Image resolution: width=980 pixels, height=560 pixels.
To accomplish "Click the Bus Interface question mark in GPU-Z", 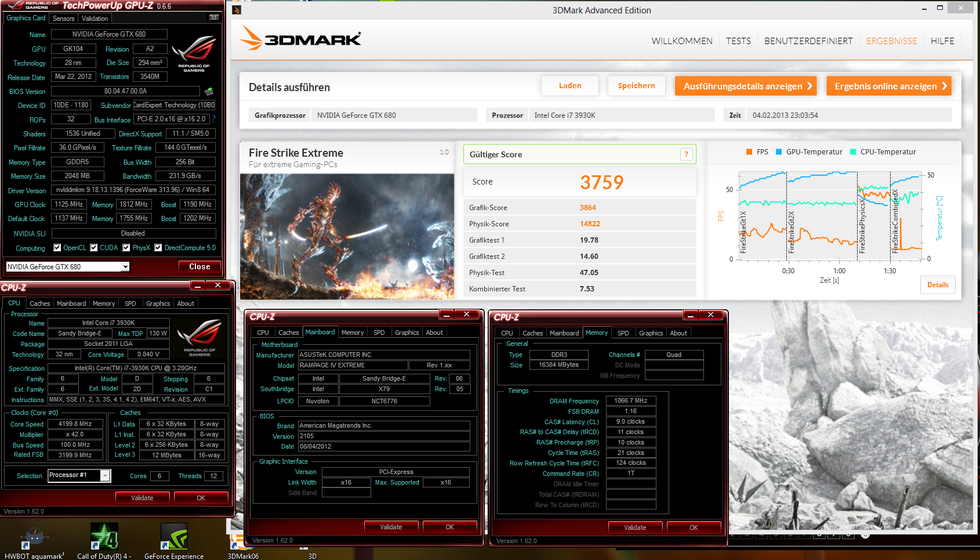I will click(x=213, y=119).
